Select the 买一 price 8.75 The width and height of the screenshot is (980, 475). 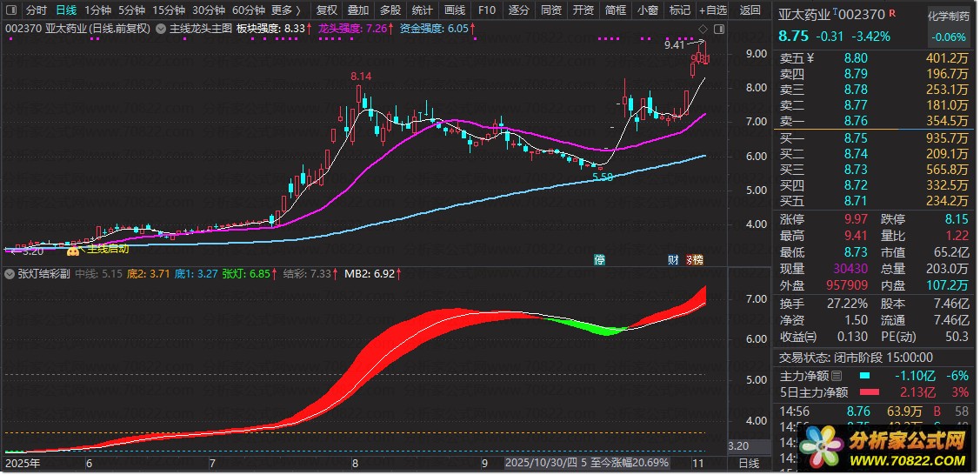pyautogui.click(x=855, y=138)
